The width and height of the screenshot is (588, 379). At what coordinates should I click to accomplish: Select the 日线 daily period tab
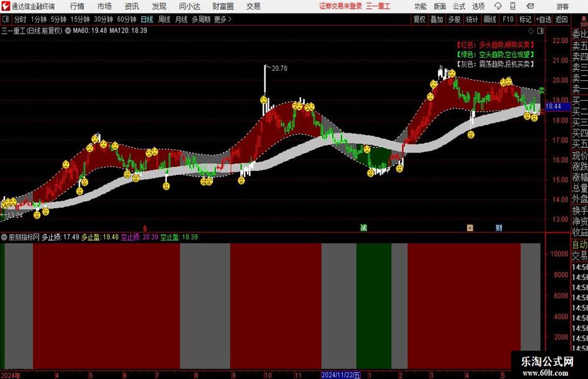pyautogui.click(x=147, y=19)
